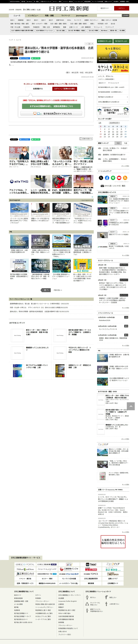
Task: Expand 日刊工業新聞社からのお知らせ
Action: 113,102
